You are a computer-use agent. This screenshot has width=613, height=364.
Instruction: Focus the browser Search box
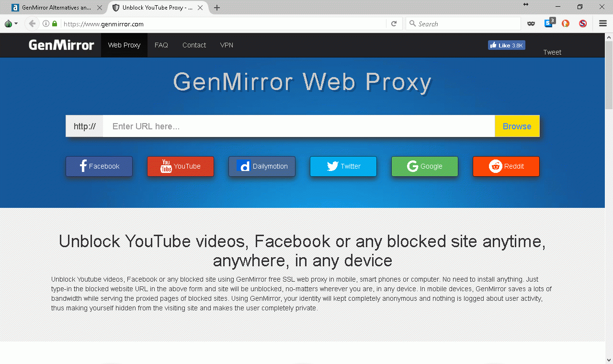click(463, 23)
